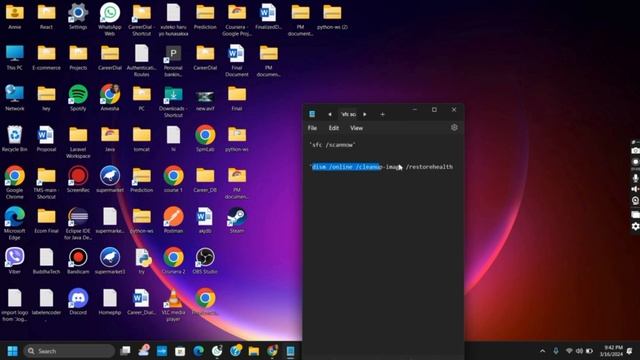The height and width of the screenshot is (360, 640).
Task: Click the '/restorehealth' text in Notepad
Action: pos(429,167)
